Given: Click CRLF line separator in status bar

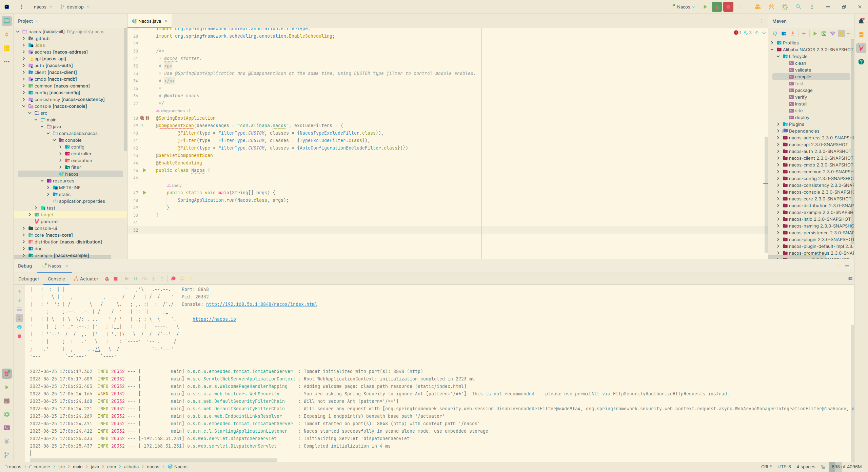Looking at the screenshot, I should (x=766, y=467).
